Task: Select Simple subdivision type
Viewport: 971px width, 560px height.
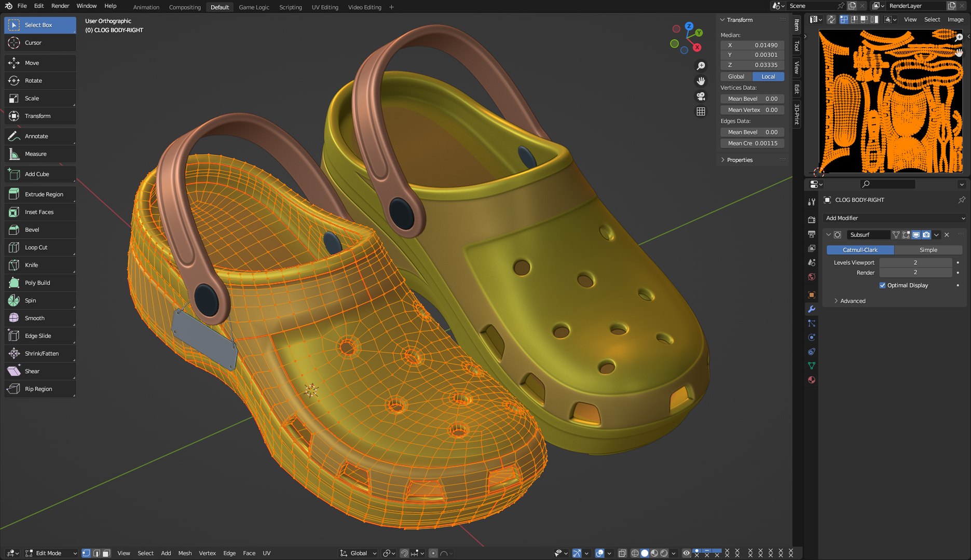Action: pos(928,250)
